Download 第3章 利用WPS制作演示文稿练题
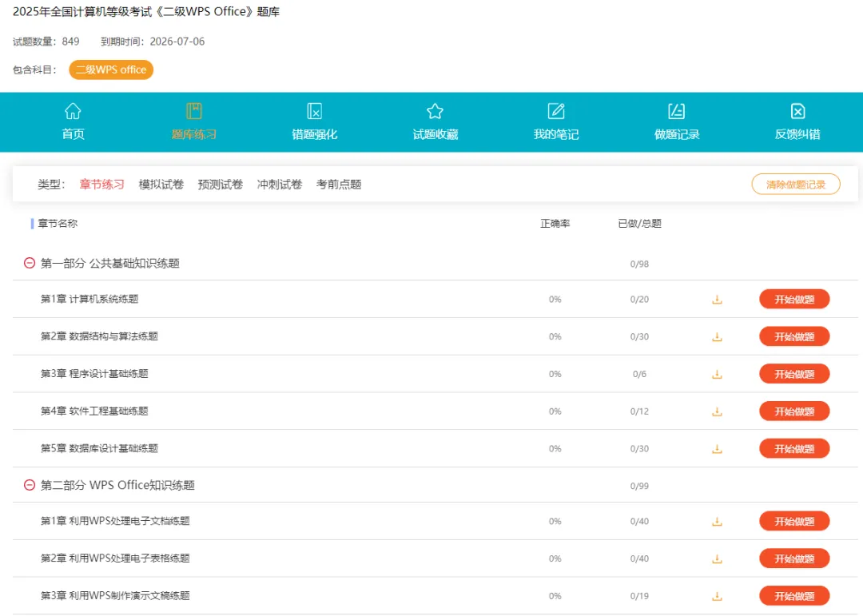This screenshot has width=863, height=616. (x=717, y=596)
